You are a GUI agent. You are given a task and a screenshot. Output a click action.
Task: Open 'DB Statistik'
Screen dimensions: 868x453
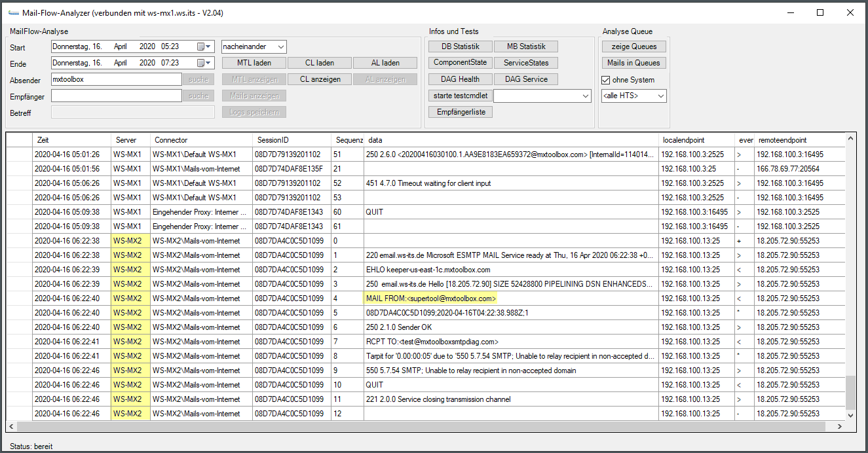[x=461, y=46]
